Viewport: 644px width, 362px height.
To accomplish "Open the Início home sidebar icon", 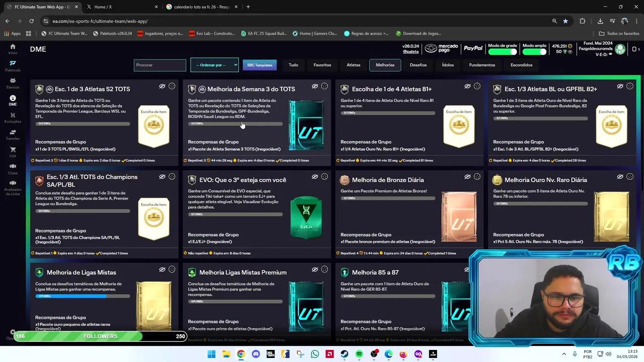I will (13, 48).
